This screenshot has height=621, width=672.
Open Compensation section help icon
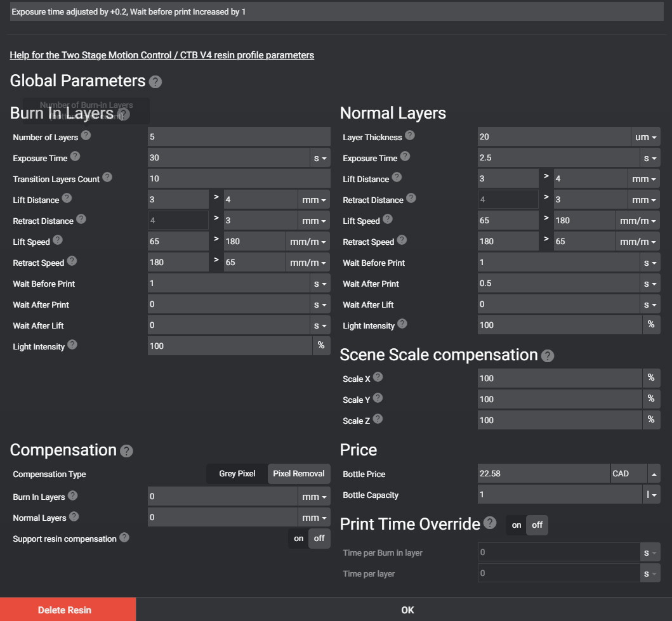(x=126, y=451)
